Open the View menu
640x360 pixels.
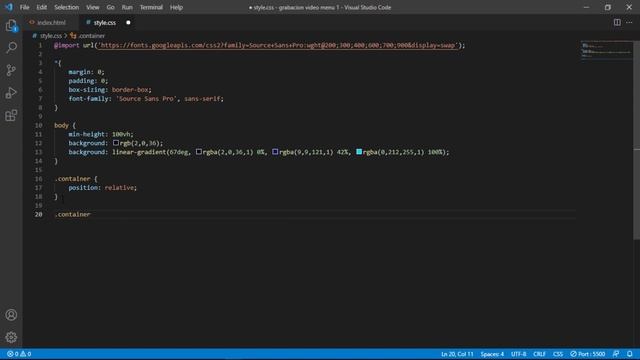[93, 7]
